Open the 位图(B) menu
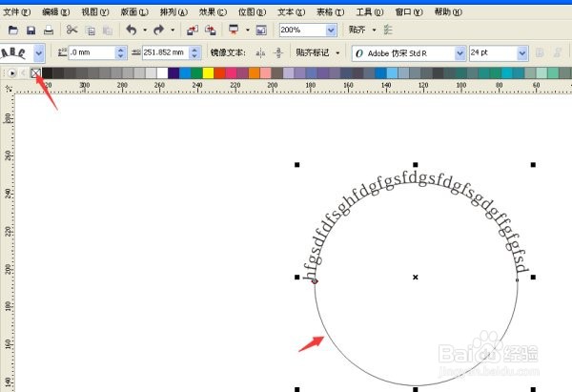Viewport: 572px width, 392px height. pyautogui.click(x=252, y=12)
